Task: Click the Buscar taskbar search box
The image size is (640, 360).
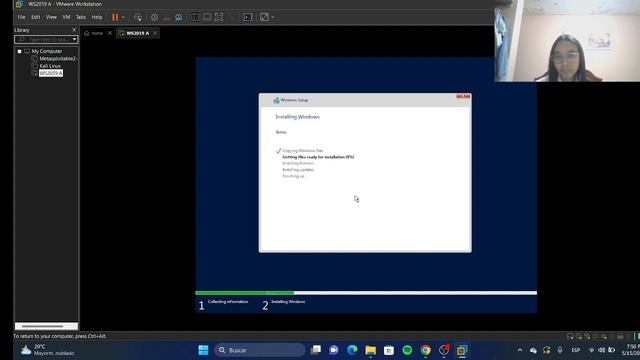Action: 259,350
